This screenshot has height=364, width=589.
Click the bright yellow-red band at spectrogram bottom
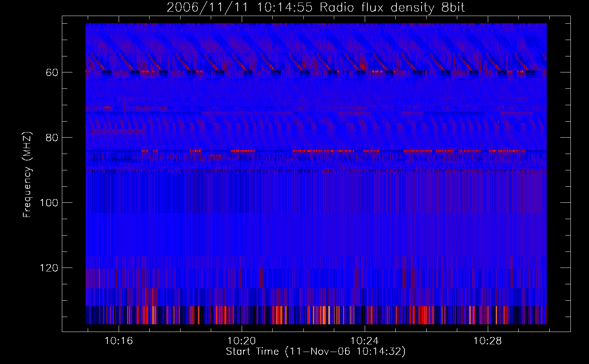coord(316,315)
